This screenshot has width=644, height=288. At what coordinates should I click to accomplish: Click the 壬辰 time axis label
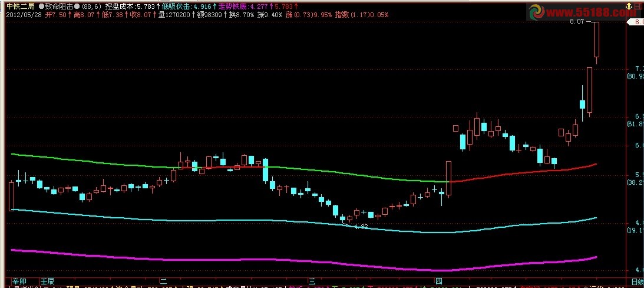[47, 282]
